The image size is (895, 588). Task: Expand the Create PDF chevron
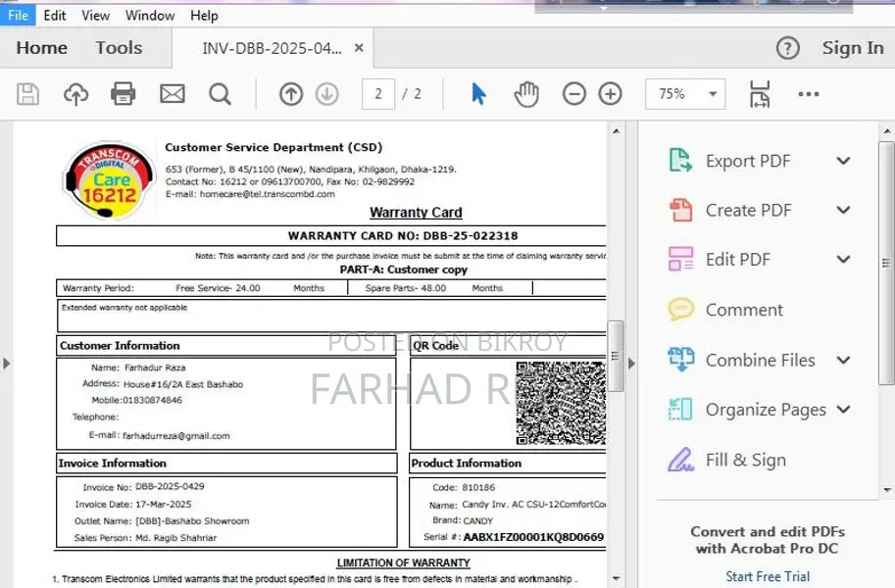843,210
